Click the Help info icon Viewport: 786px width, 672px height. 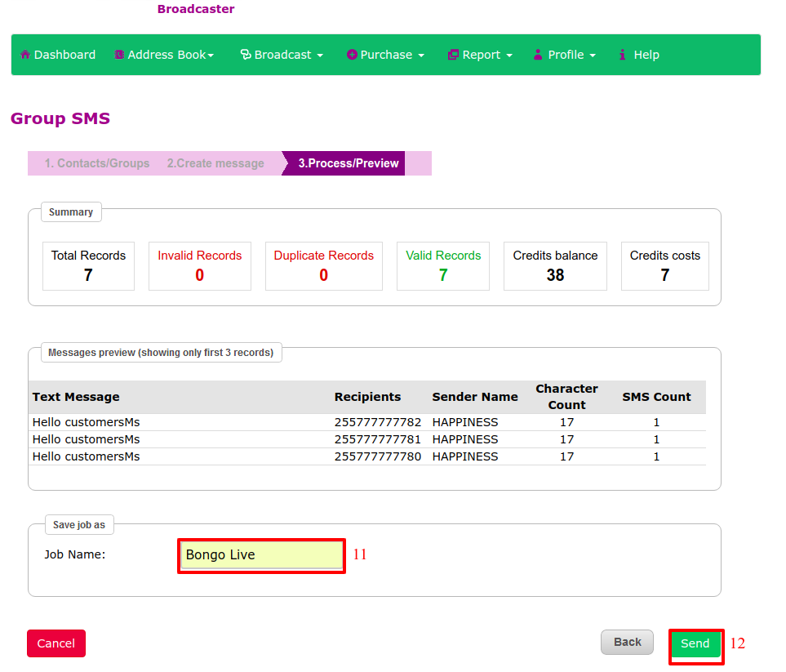point(622,55)
